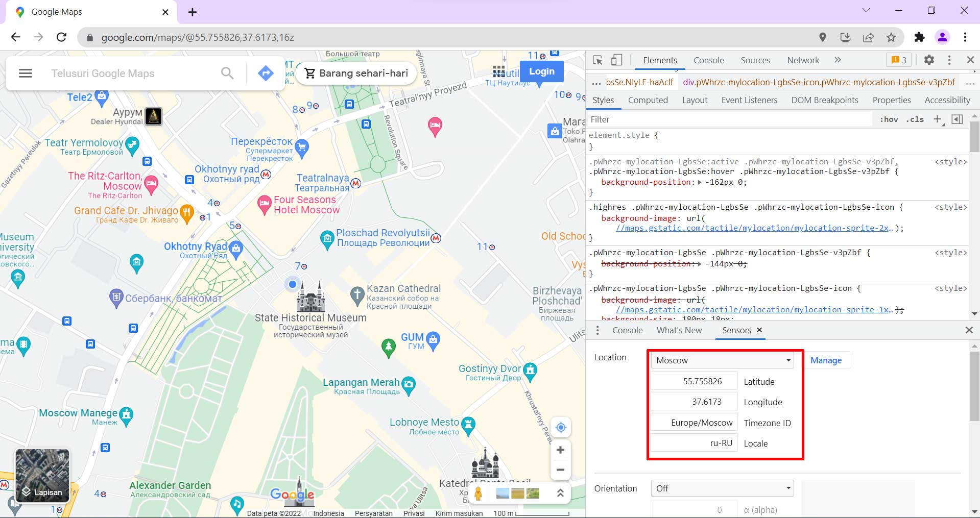Open the Google Maps hamburger menu
This screenshot has width=980, height=518.
pyautogui.click(x=25, y=73)
